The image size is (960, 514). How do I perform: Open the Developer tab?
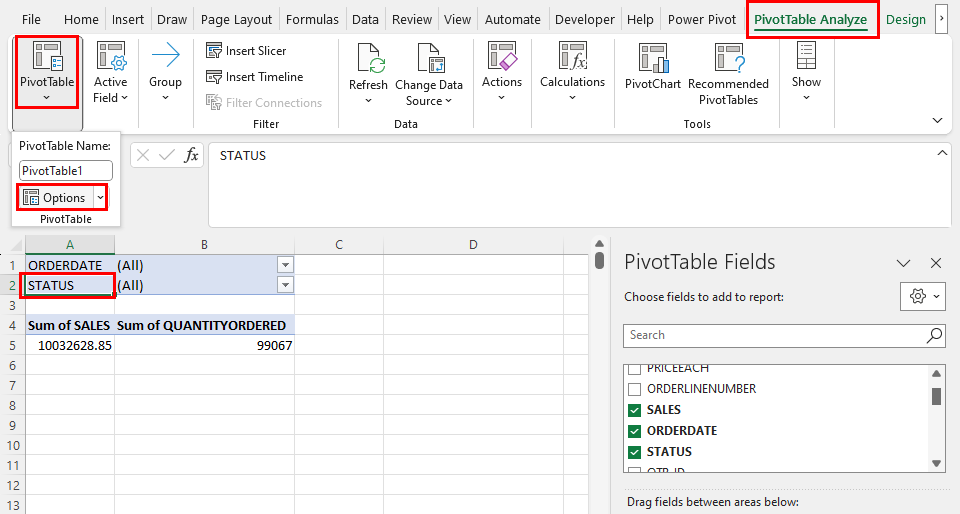tap(585, 20)
